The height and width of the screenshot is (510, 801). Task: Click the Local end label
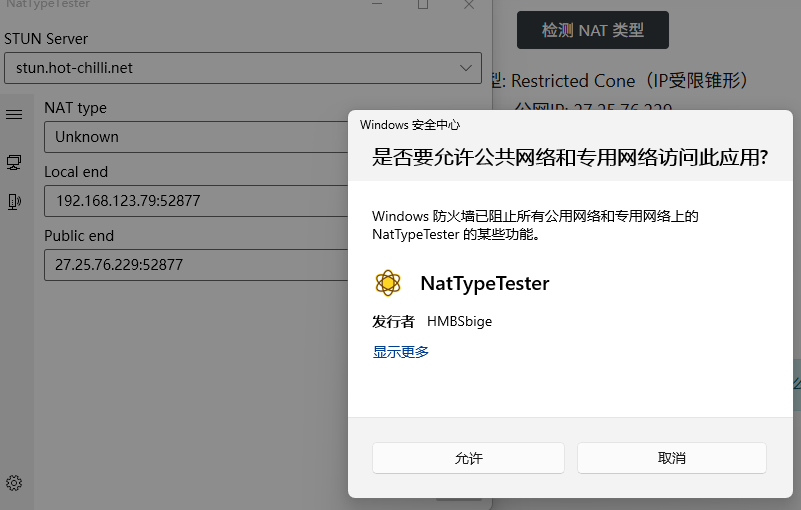click(x=76, y=172)
